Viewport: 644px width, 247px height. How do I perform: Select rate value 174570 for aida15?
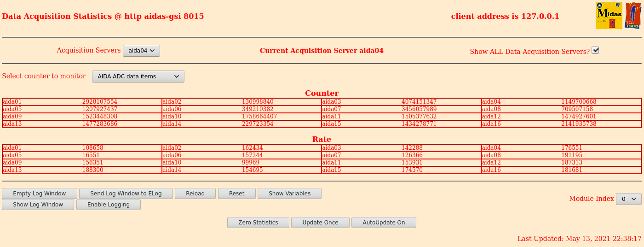pos(412,170)
